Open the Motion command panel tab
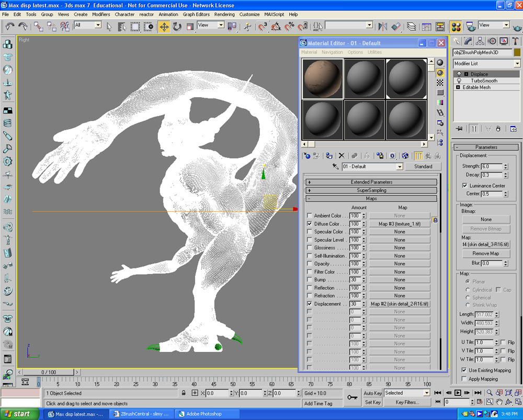523x420 pixels. (492, 41)
